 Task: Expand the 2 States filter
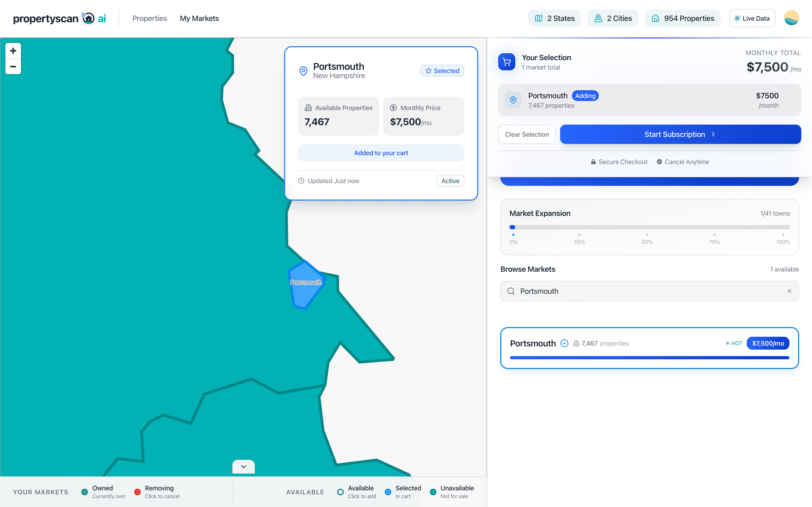tap(554, 19)
